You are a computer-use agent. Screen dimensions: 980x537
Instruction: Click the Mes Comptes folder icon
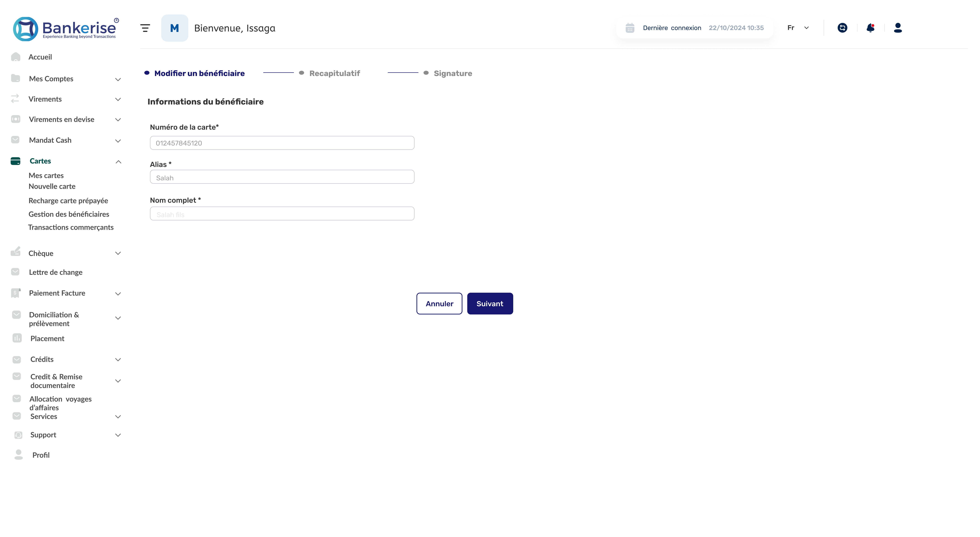click(16, 78)
